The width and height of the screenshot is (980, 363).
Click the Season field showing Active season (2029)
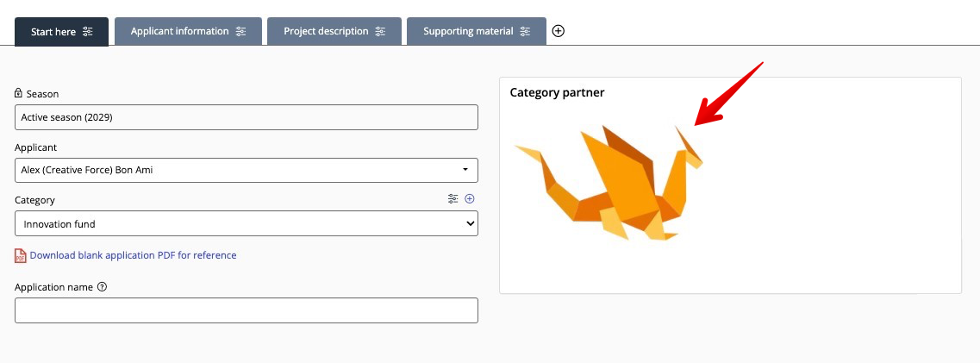tap(247, 117)
